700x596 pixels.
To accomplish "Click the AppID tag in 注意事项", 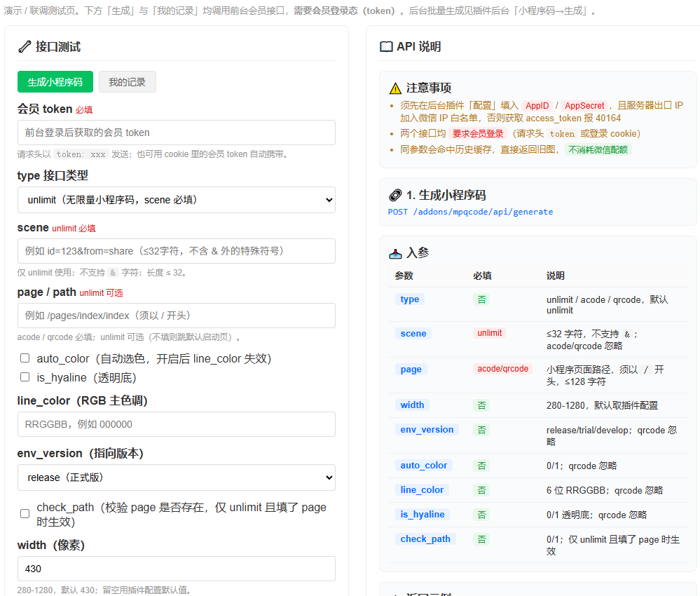I will point(537,105).
